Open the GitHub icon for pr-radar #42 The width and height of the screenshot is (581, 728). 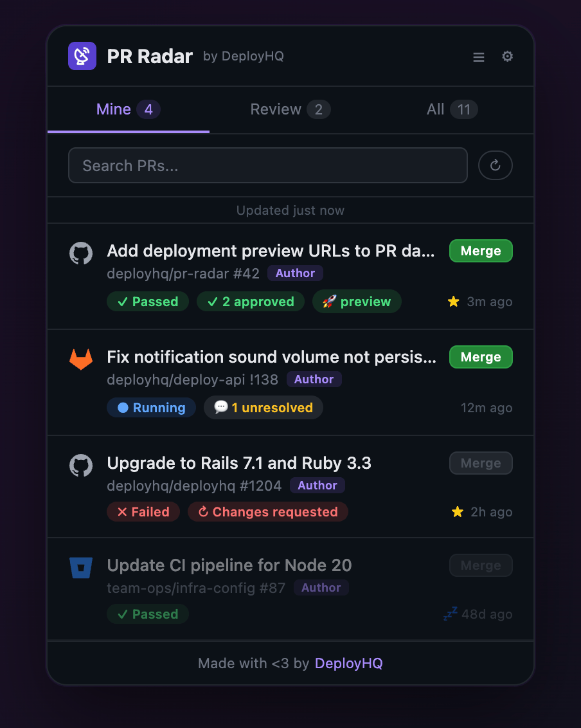(x=80, y=253)
